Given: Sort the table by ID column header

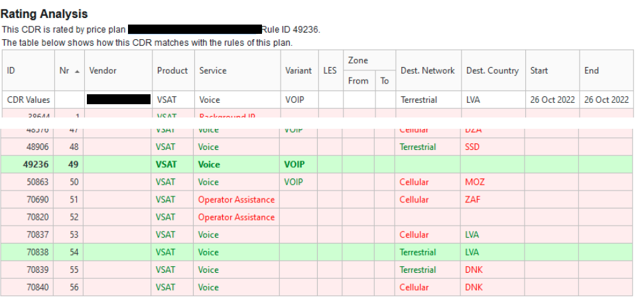Looking at the screenshot, I should tap(11, 70).
